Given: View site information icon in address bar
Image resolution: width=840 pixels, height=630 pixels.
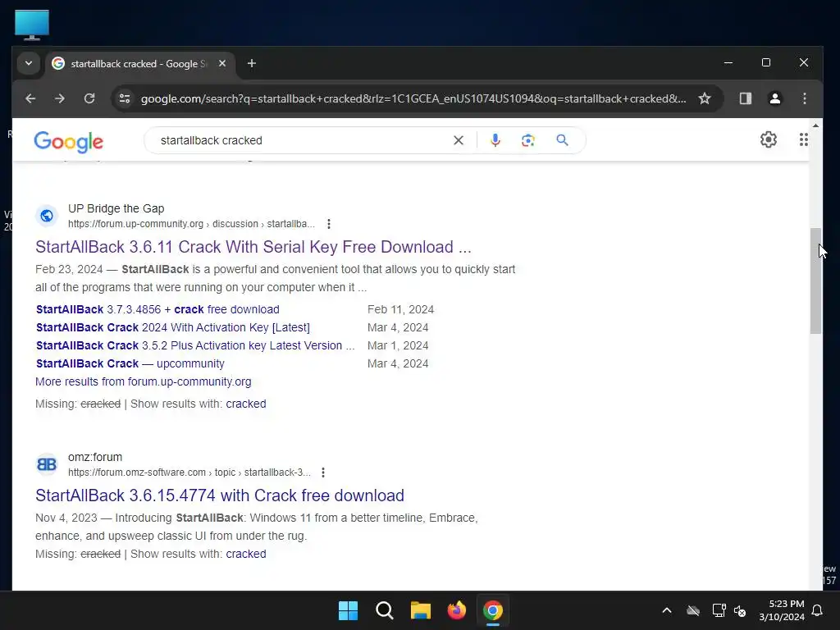Looking at the screenshot, I should coord(125,98).
